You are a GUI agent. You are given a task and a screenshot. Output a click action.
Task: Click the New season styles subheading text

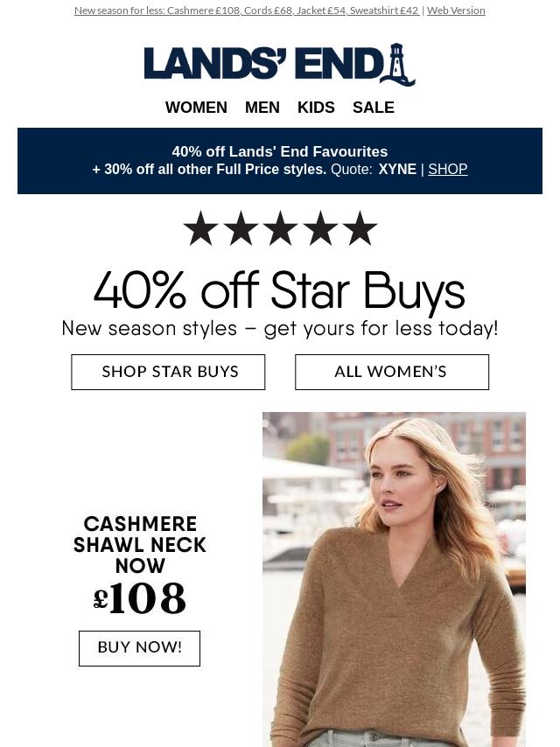coord(280,329)
